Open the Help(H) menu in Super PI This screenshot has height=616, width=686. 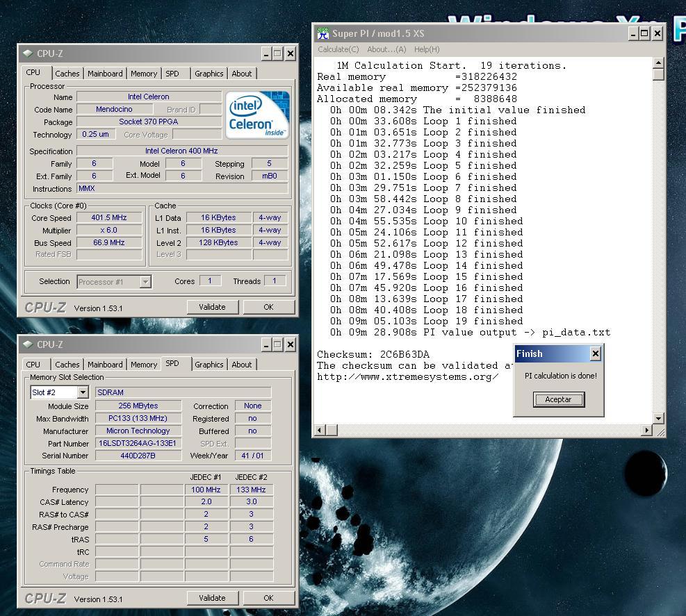427,49
